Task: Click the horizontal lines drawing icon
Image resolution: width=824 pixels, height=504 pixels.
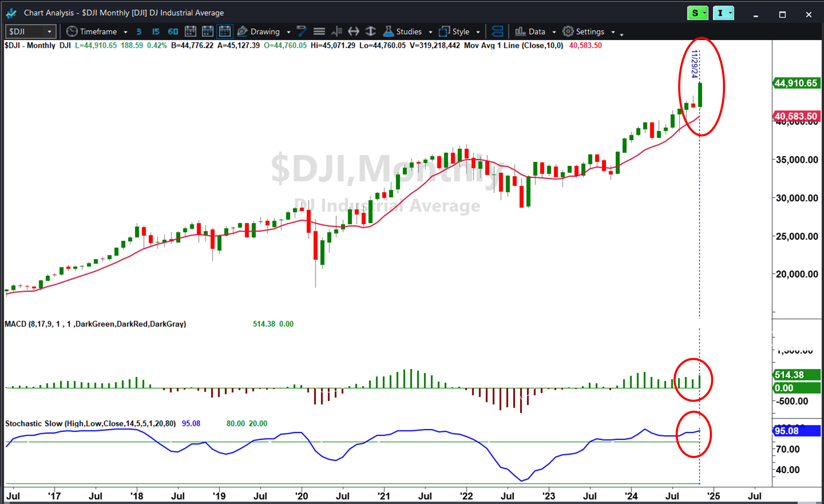Action: click(x=319, y=31)
